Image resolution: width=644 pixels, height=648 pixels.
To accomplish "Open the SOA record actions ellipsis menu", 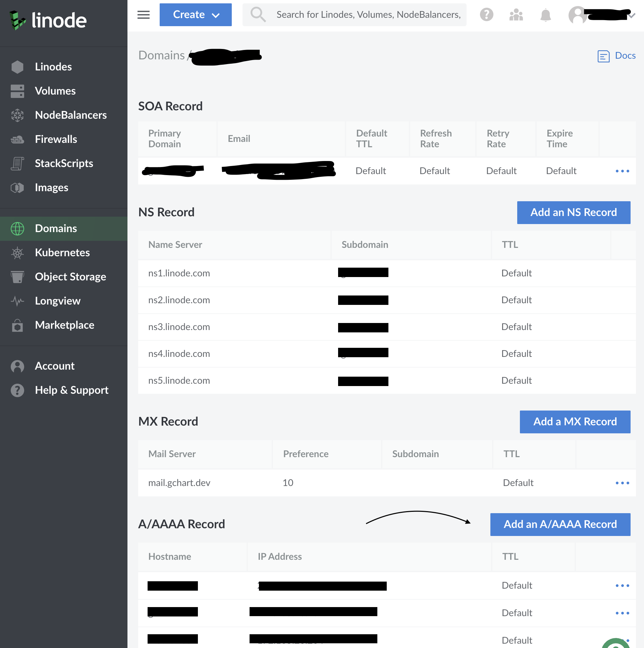I will tap(622, 171).
